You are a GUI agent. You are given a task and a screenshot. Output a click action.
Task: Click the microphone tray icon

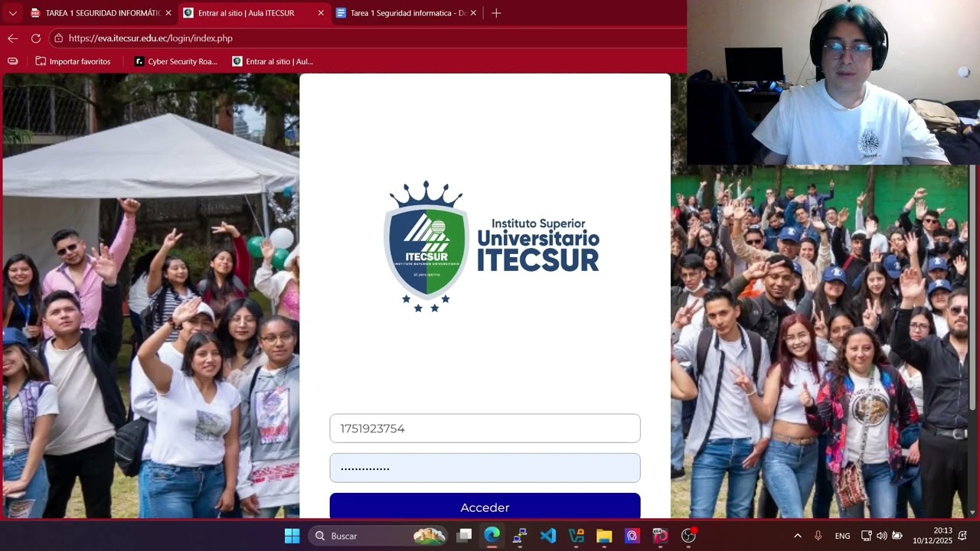point(818,536)
